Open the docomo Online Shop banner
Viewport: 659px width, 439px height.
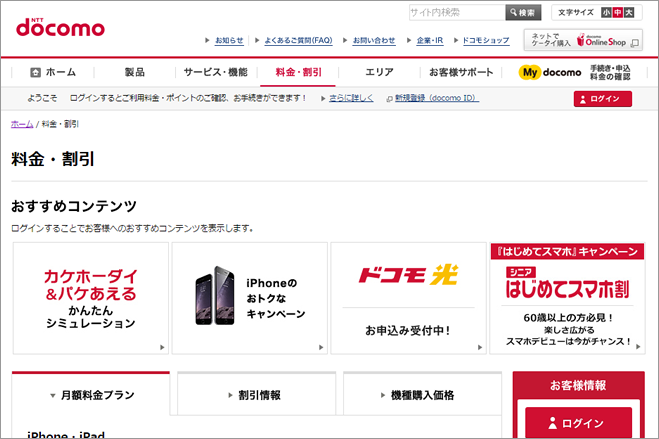(x=583, y=40)
